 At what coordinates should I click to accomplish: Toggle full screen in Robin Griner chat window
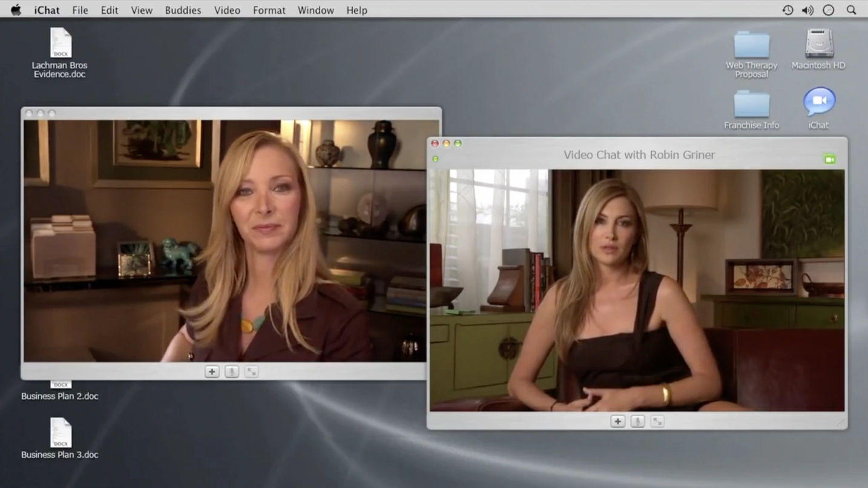pyautogui.click(x=657, y=421)
